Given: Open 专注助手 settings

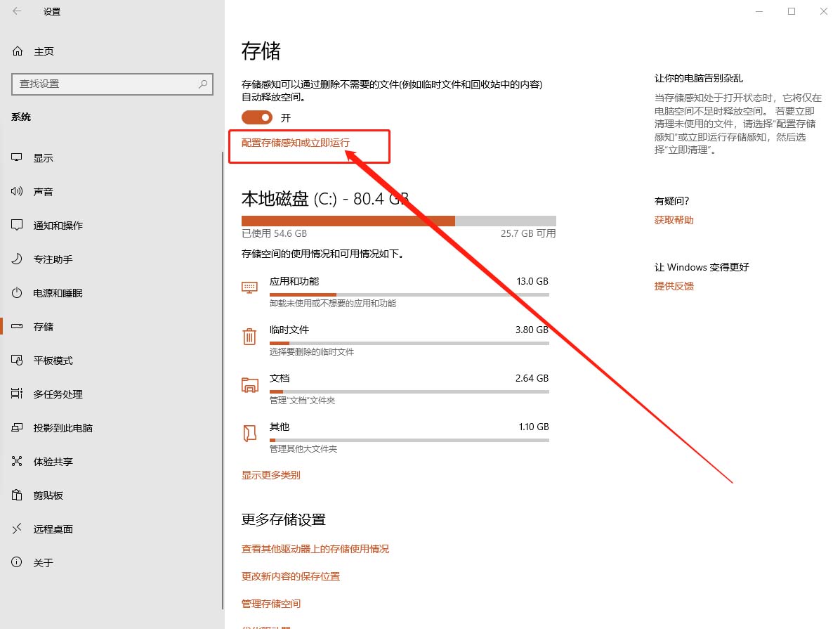Looking at the screenshot, I should click(16, 259).
